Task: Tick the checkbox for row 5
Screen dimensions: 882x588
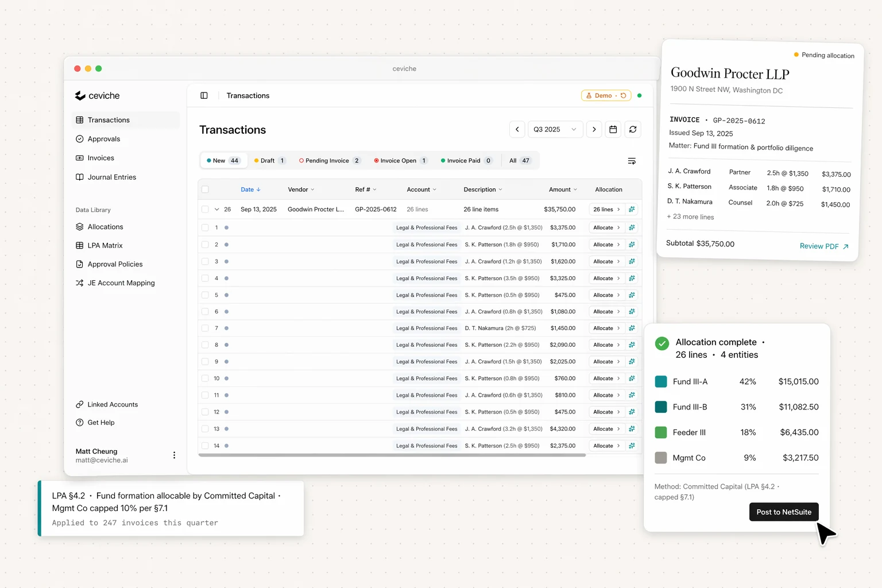Action: click(205, 295)
